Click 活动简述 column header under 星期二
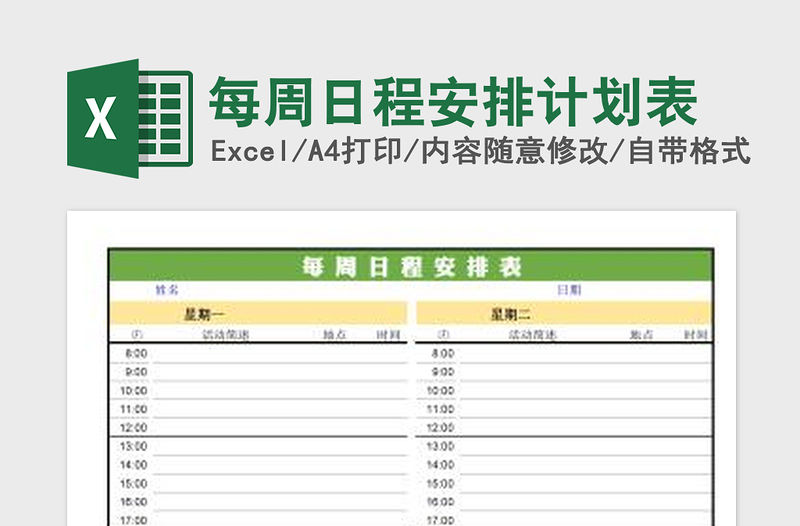Viewport: 800px width, 526px height. 533,335
